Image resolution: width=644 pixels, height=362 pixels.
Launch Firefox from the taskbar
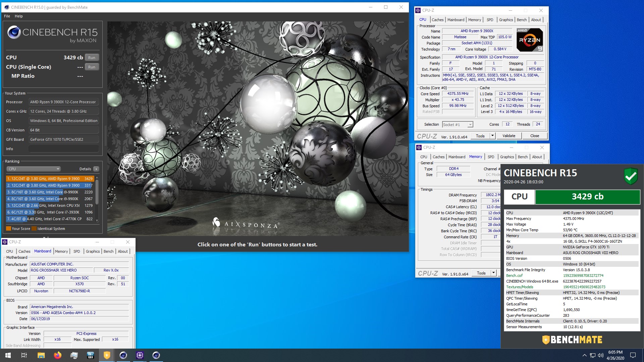point(57,355)
